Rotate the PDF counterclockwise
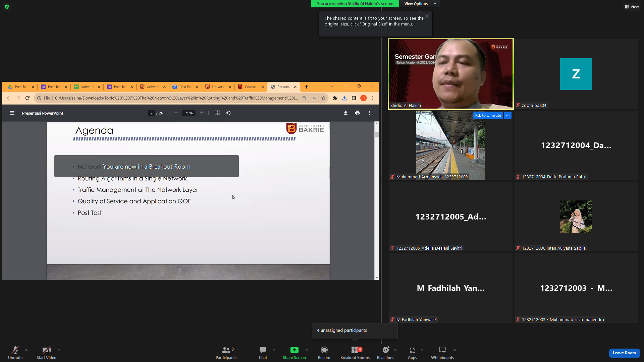The height and width of the screenshot is (362, 644). [x=228, y=113]
